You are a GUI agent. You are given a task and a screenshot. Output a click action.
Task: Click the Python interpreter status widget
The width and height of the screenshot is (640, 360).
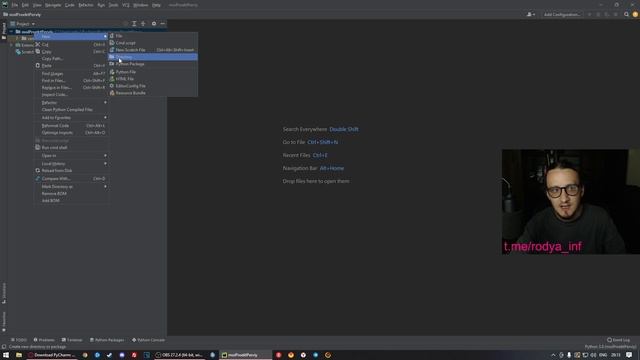610,347
